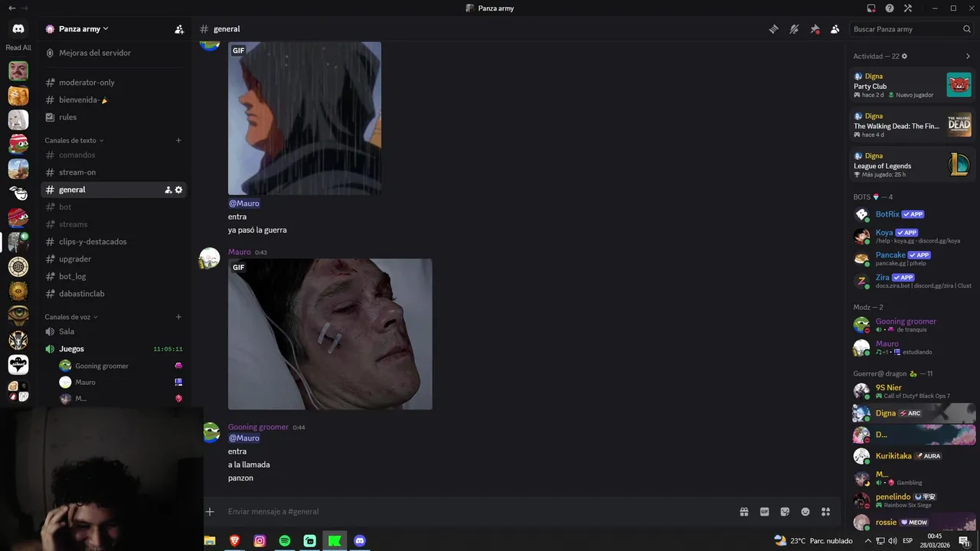
Task: Open Brave browser from taskbar
Action: (x=234, y=541)
